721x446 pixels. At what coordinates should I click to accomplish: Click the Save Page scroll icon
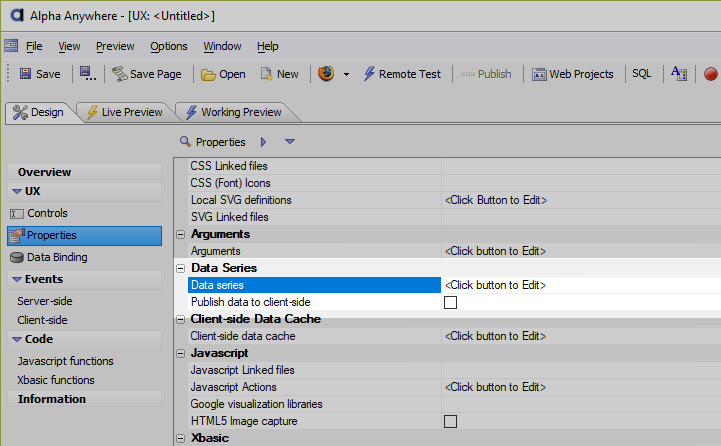pyautogui.click(x=120, y=74)
